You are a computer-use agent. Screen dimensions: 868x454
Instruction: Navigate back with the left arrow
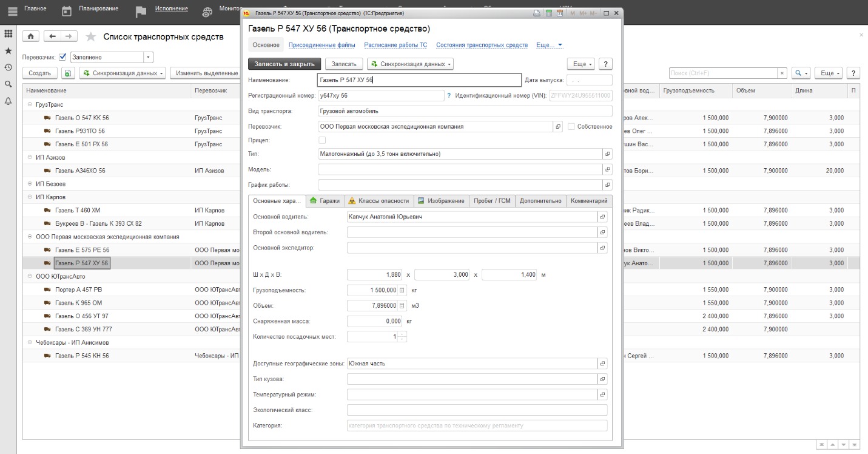(x=53, y=36)
